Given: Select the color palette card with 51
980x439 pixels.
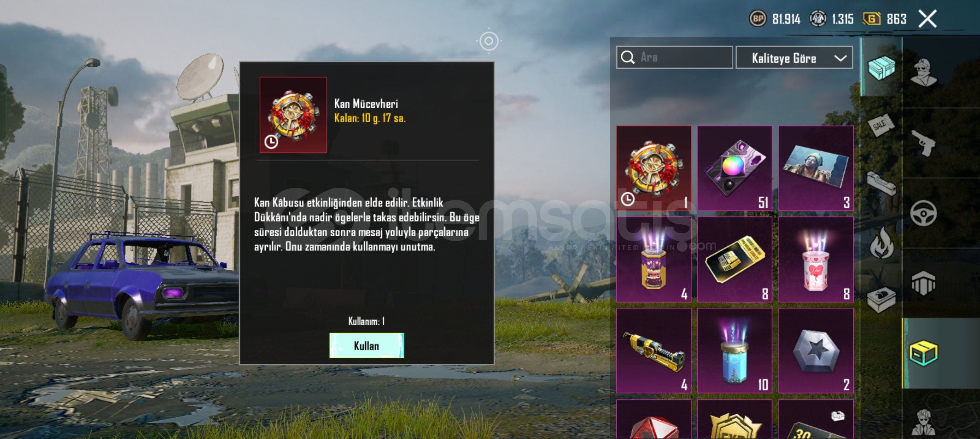Looking at the screenshot, I should pos(735,168).
